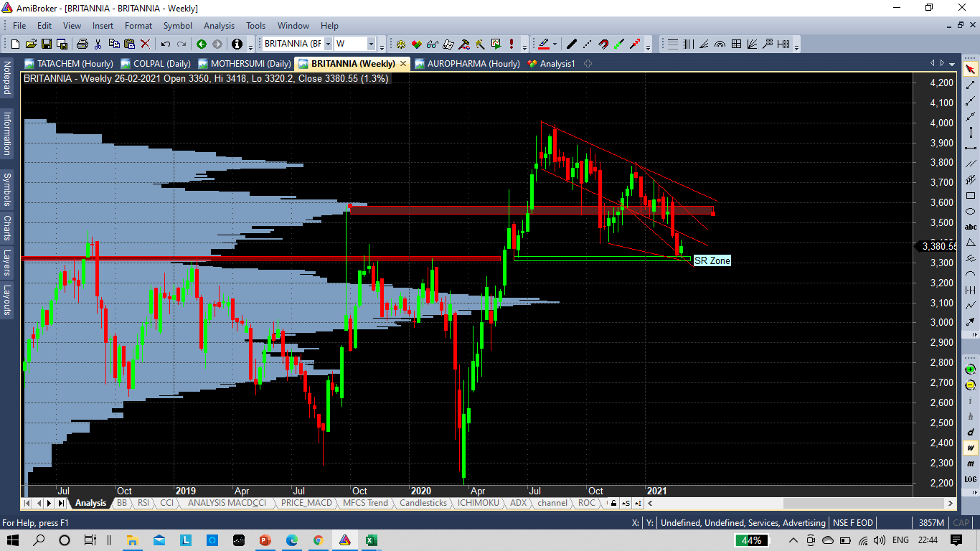The width and height of the screenshot is (980, 551).
Task: Toggle weekly 'w' interval button
Action: tap(971, 448)
